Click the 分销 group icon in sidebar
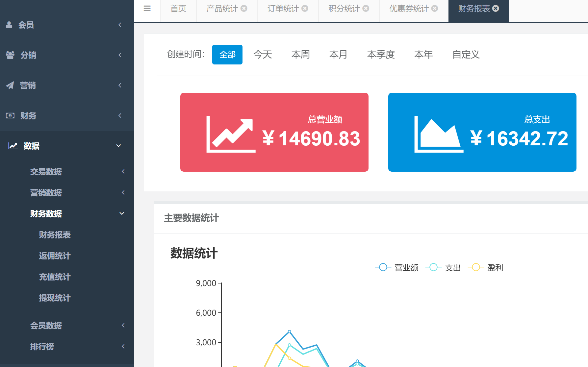The height and width of the screenshot is (367, 588). pos(10,55)
